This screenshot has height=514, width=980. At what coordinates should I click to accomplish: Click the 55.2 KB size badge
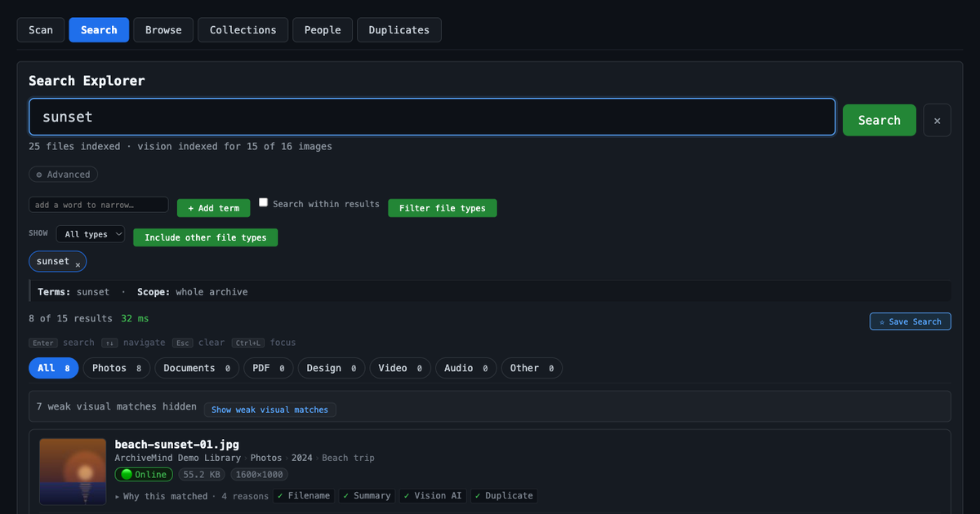[203, 474]
